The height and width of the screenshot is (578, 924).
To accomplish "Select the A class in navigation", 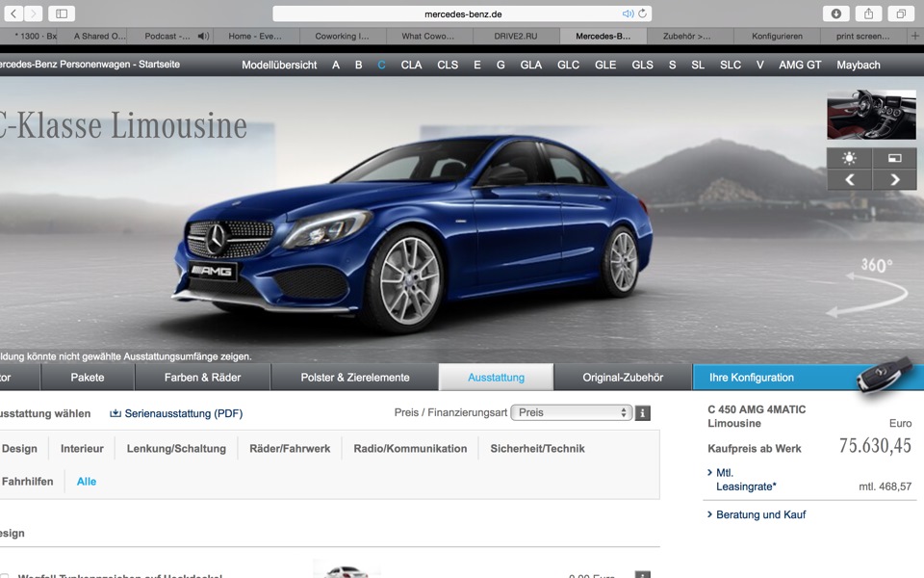I will (336, 65).
